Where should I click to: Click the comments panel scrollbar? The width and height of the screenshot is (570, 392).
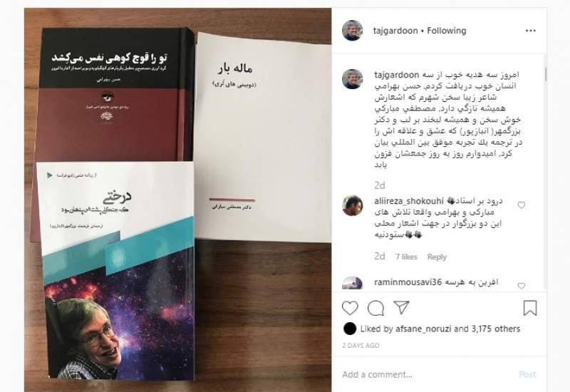545,74
